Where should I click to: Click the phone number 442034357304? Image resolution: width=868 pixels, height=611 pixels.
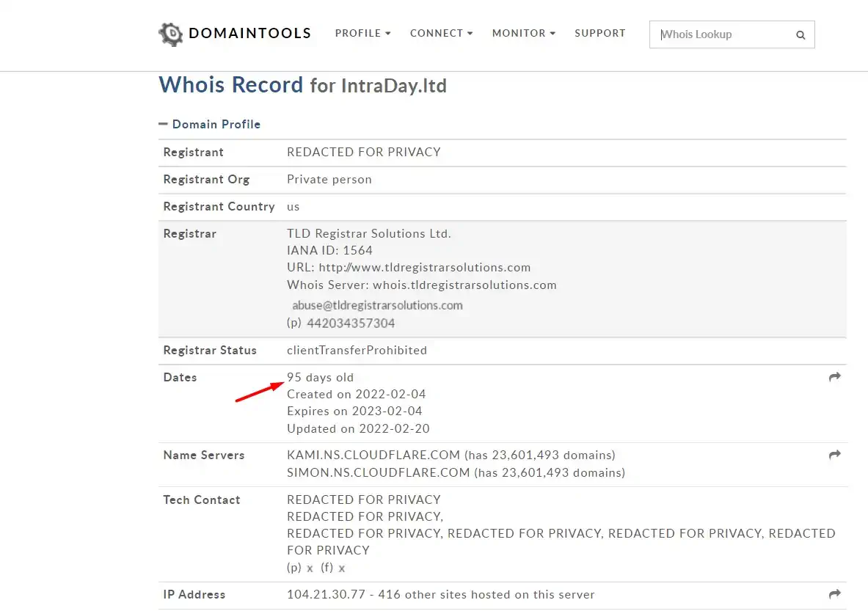[351, 323]
